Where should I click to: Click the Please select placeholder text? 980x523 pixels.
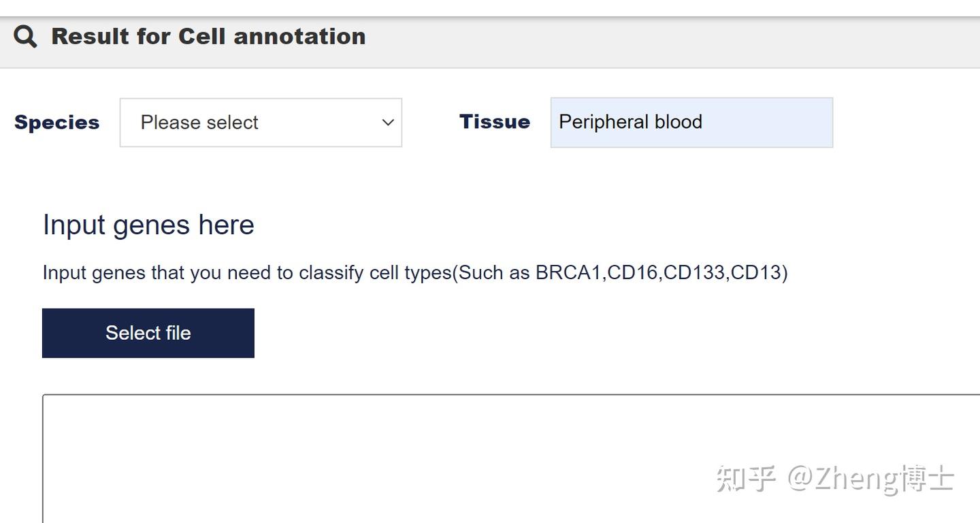click(199, 123)
